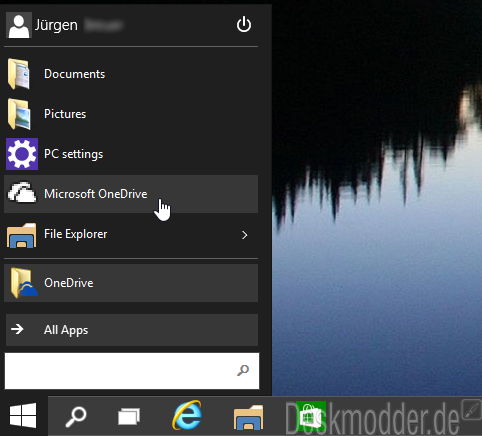Viewport: 482px width, 436px height.
Task: Launch Microsoft OneDrive app
Action: [x=131, y=194]
